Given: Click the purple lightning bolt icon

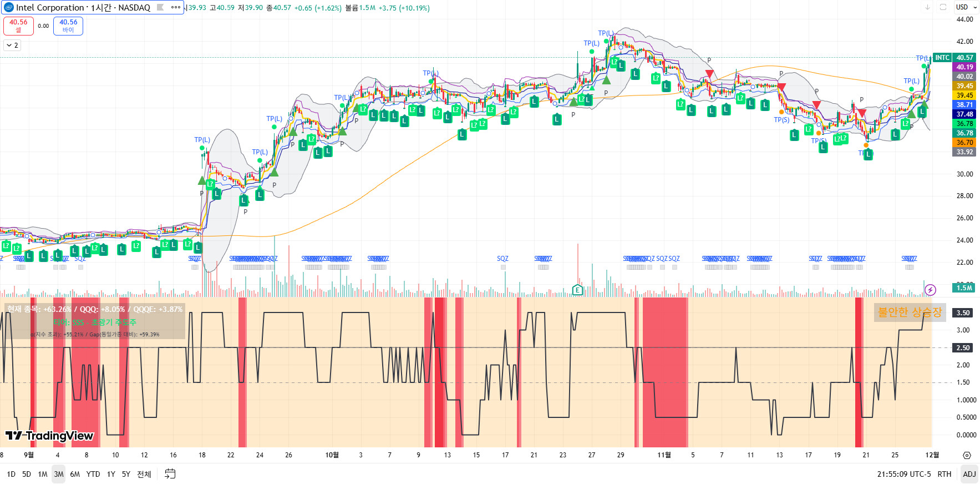Looking at the screenshot, I should point(931,290).
